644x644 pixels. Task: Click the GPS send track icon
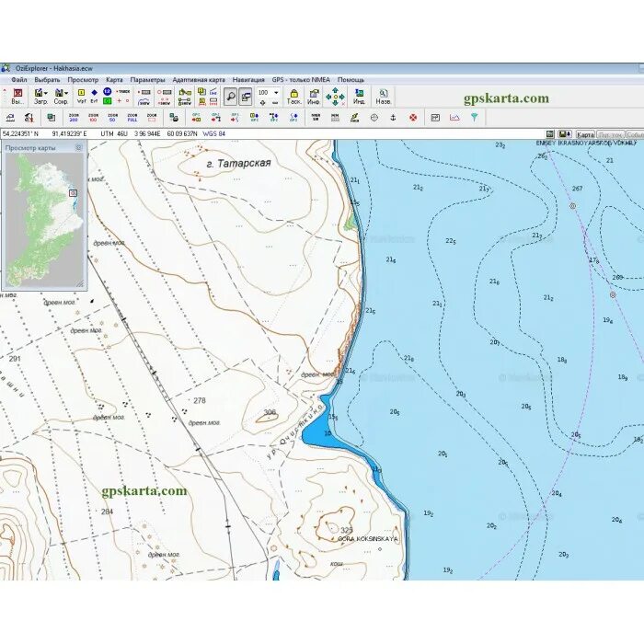[x=235, y=118]
